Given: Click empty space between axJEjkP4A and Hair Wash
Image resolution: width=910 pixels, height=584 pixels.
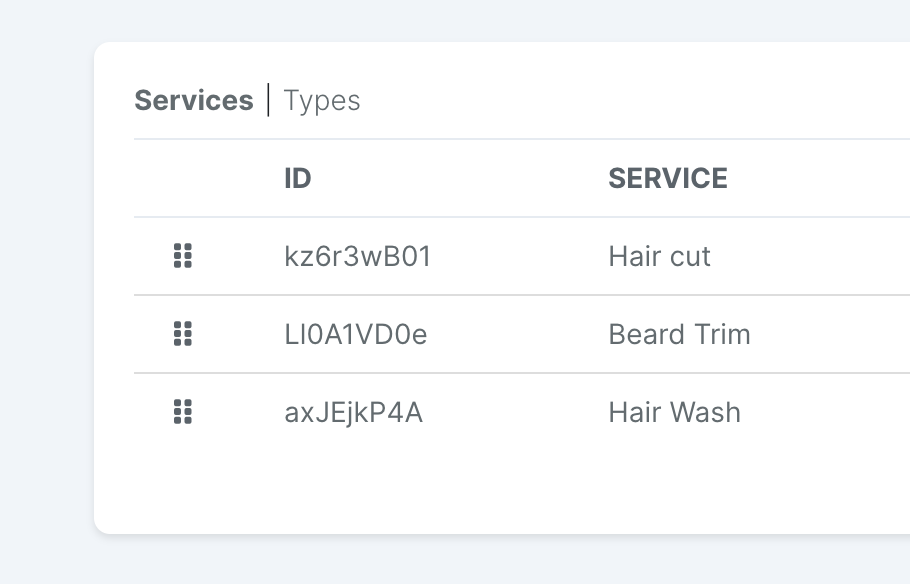Looking at the screenshot, I should coord(515,412).
